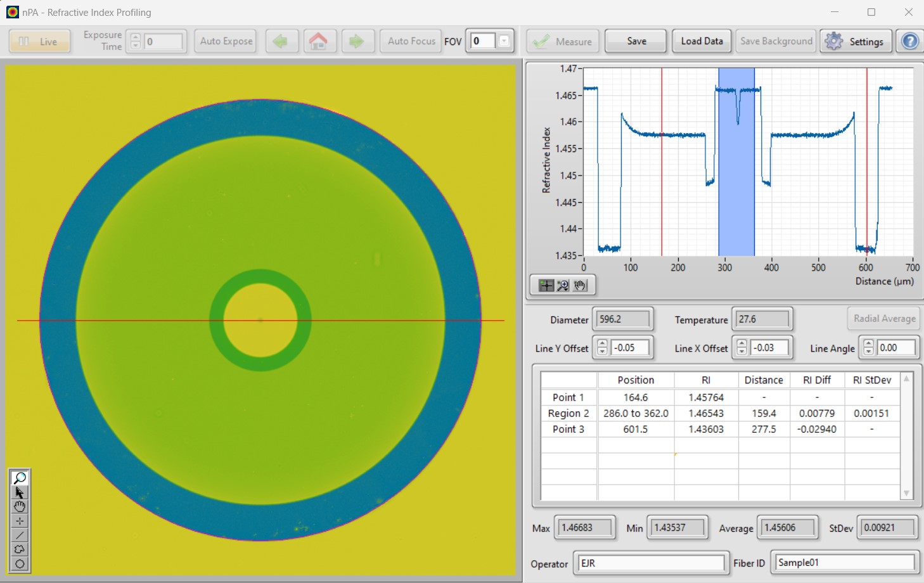The image size is (924, 583).
Task: Click the Line Angle stepper arrows
Action: click(x=869, y=347)
